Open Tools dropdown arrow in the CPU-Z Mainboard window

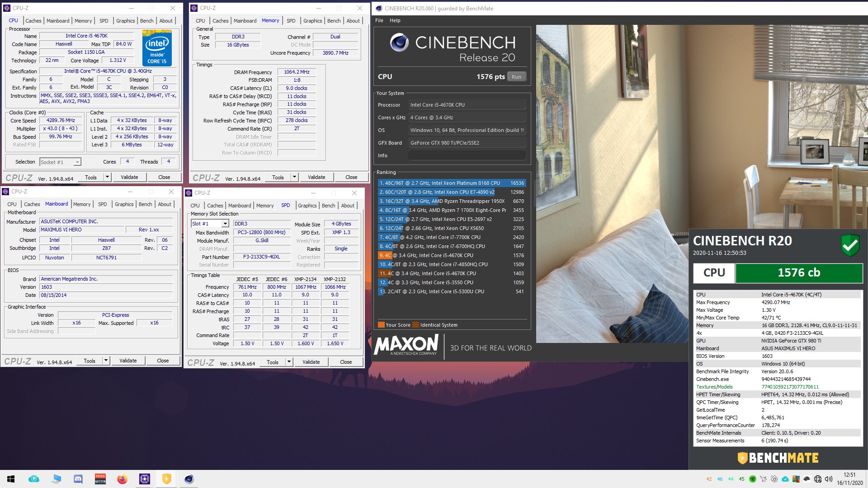(x=106, y=361)
